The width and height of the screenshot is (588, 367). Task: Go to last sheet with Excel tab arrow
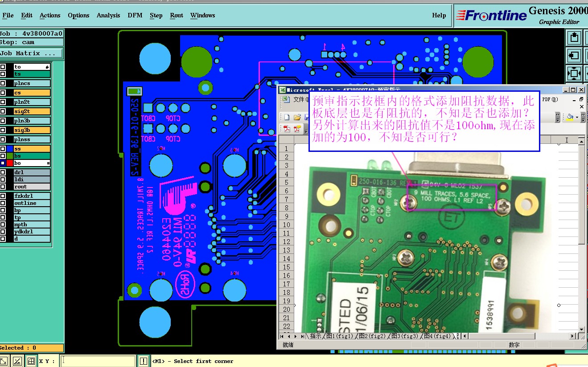tap(303, 336)
